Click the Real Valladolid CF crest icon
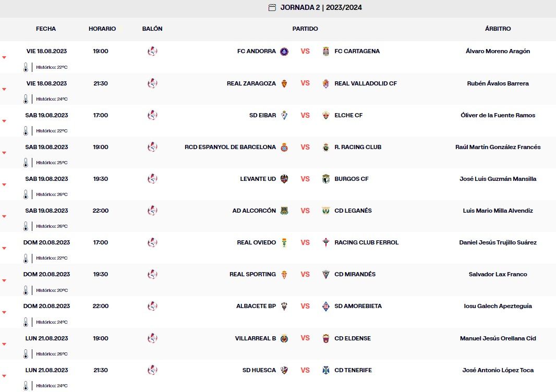This screenshot has width=556, height=392. (x=326, y=83)
